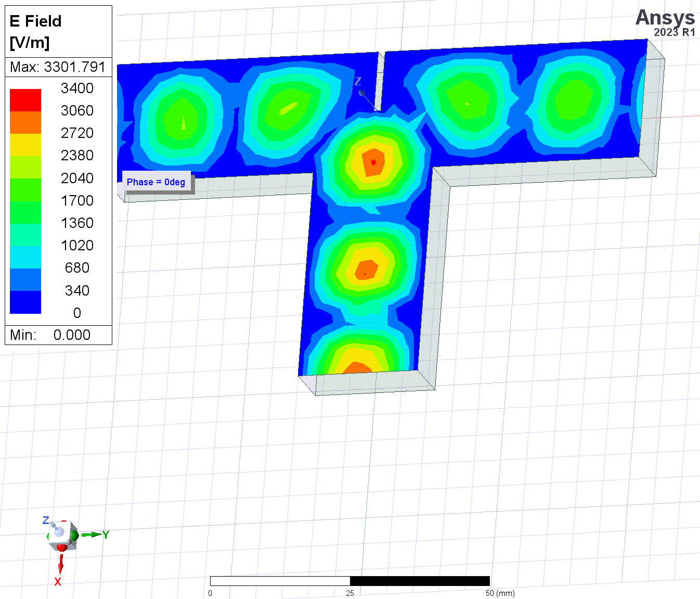Click the orange swatch in the legend

pyautogui.click(x=25, y=122)
